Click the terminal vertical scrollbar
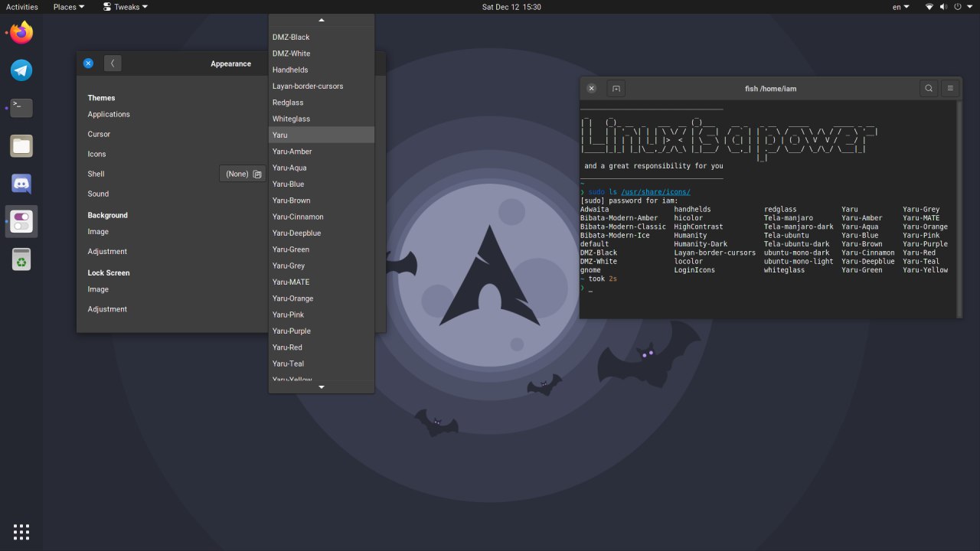980x551 pixels. (x=958, y=208)
